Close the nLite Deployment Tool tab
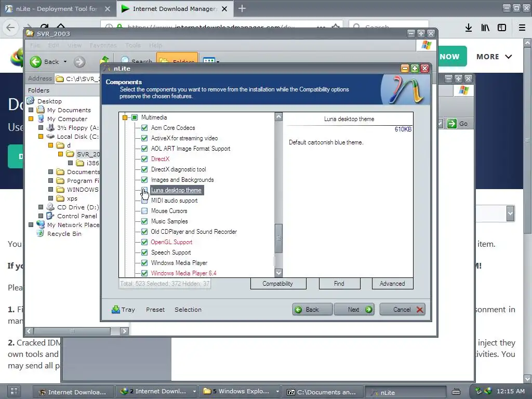 (107, 9)
